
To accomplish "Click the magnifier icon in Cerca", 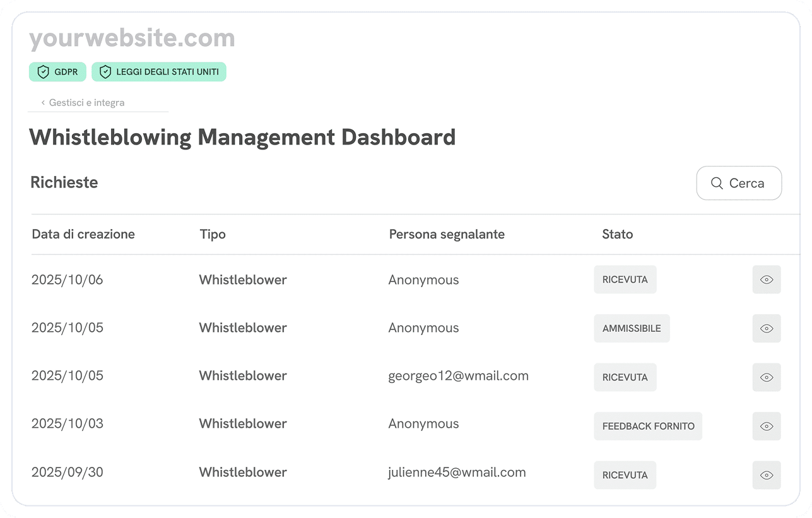I will point(717,183).
